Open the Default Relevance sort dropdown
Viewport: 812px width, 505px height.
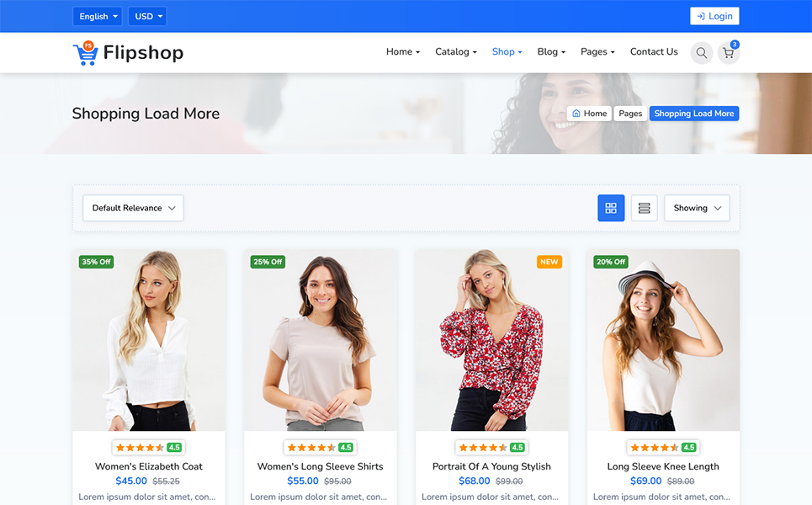pos(133,208)
